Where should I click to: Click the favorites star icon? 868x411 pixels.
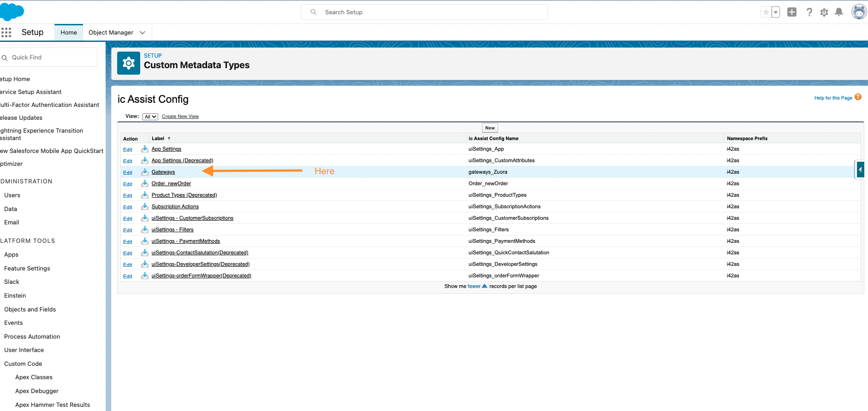pos(766,12)
